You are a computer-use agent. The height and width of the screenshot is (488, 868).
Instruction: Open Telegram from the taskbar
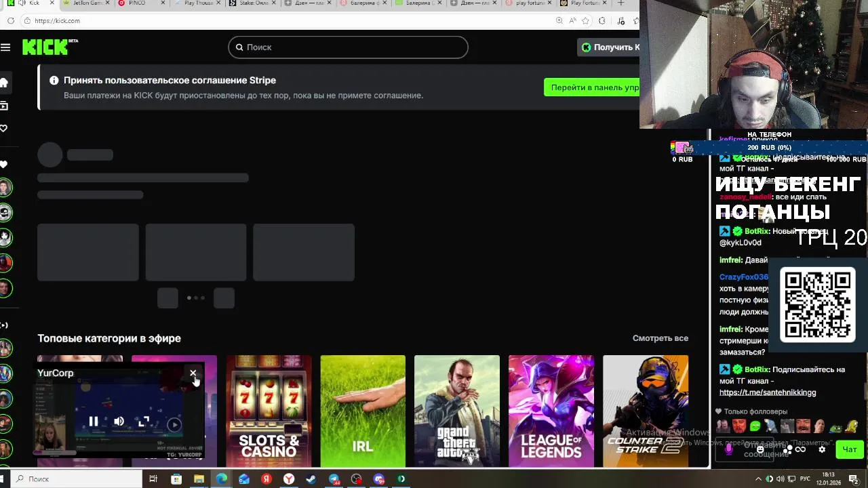[x=334, y=479]
